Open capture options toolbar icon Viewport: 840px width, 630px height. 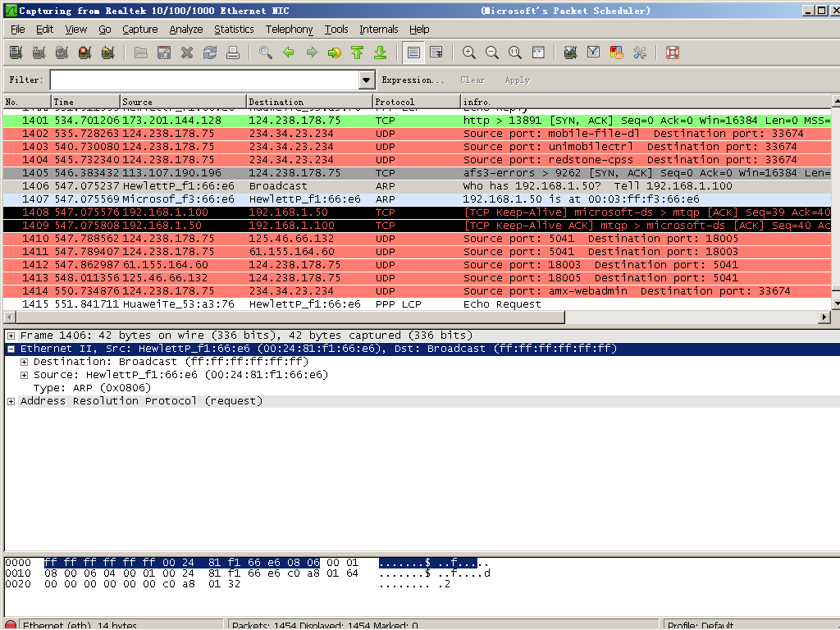39,52
